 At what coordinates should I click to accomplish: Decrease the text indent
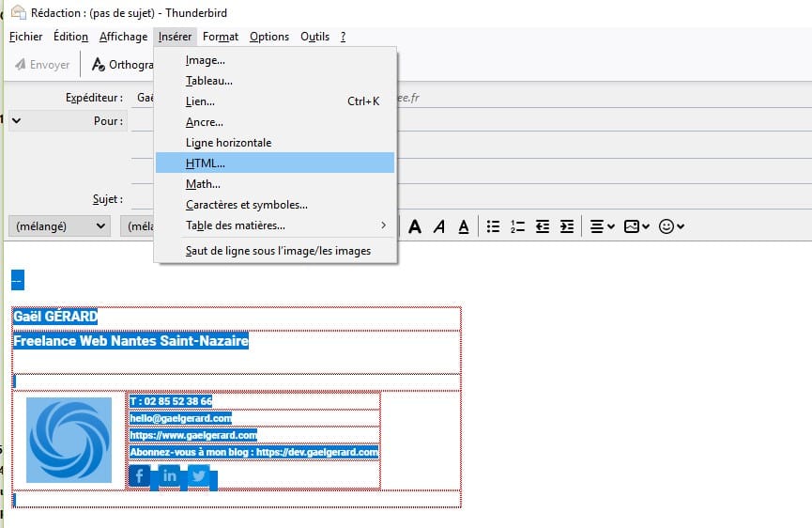[x=542, y=226]
